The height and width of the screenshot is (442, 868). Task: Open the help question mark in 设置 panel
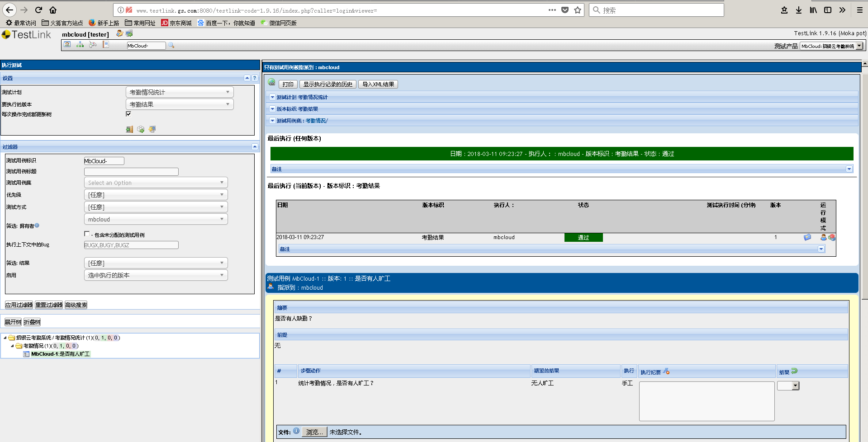[255, 78]
